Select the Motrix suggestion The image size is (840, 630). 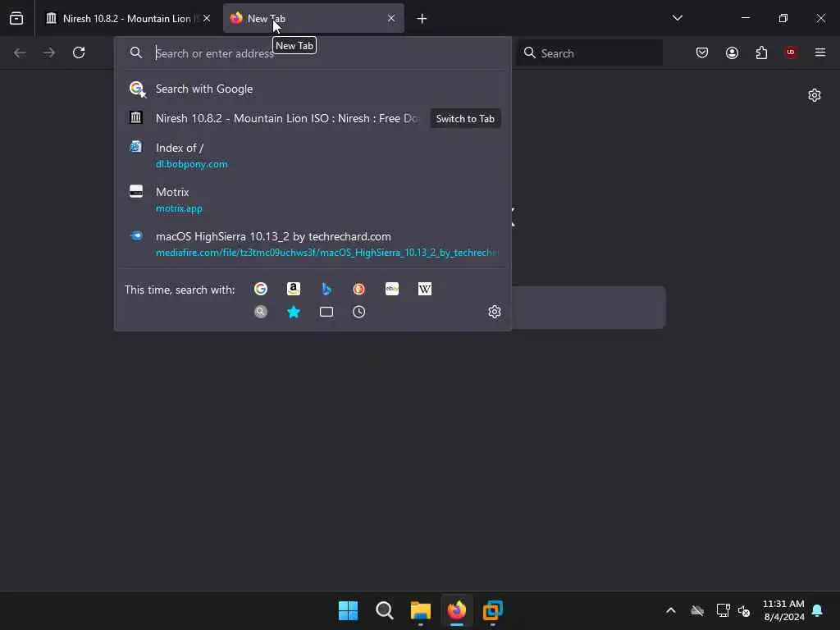313,200
